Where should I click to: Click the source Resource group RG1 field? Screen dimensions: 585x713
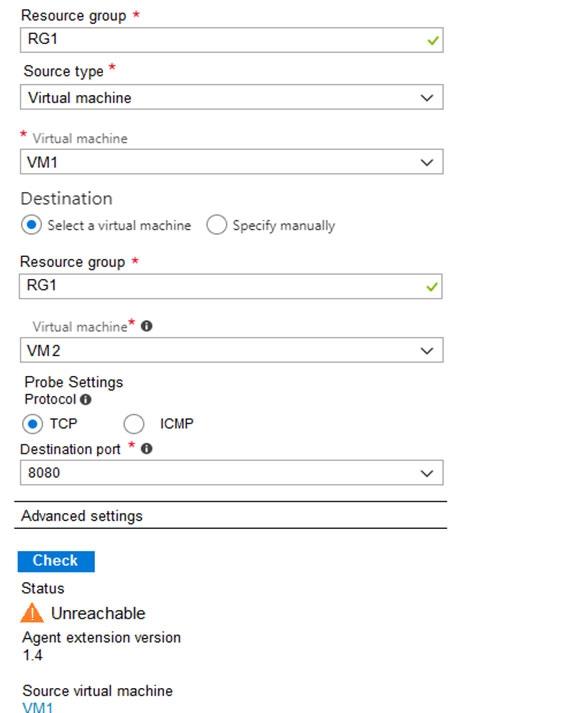coord(231,40)
